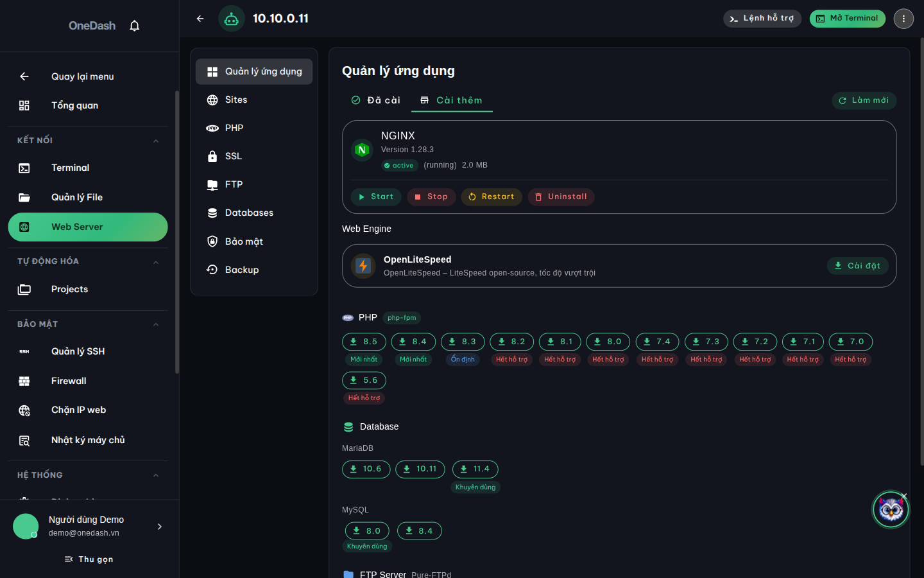The height and width of the screenshot is (578, 924).
Task: Click the robot server avatar icon
Action: point(232,19)
